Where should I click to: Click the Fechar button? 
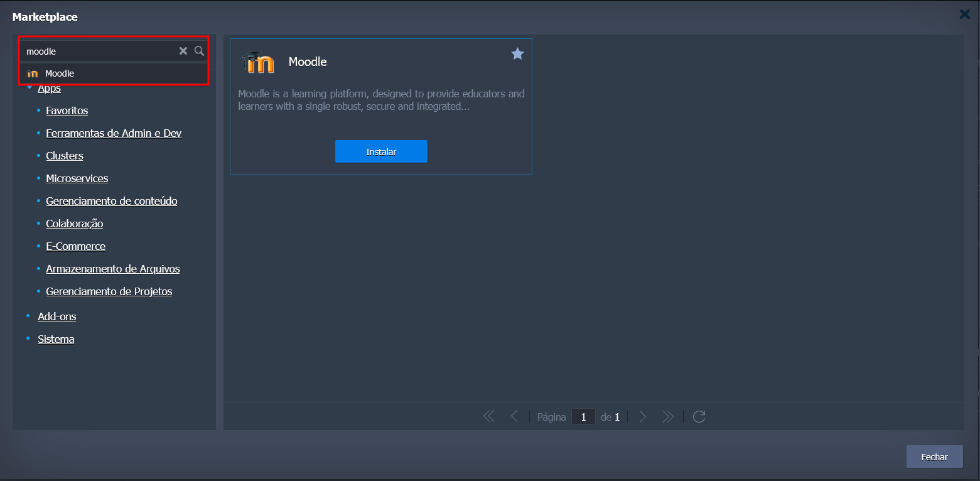click(935, 457)
